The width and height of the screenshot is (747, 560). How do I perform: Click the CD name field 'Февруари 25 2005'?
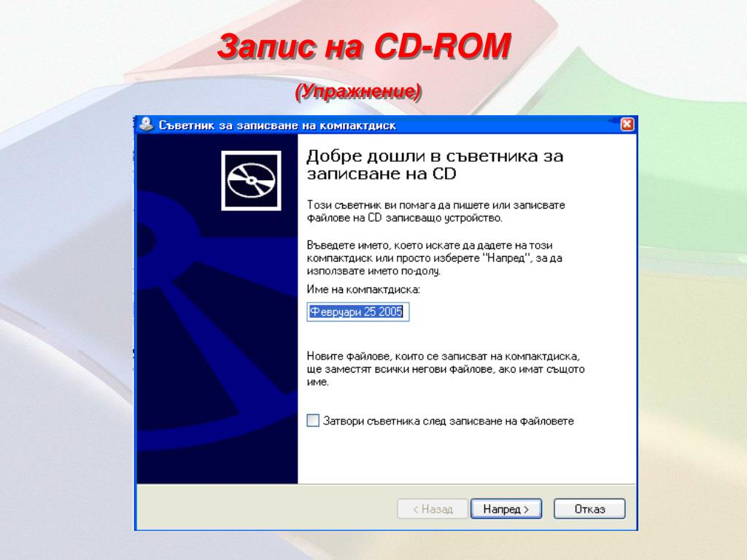[357, 312]
